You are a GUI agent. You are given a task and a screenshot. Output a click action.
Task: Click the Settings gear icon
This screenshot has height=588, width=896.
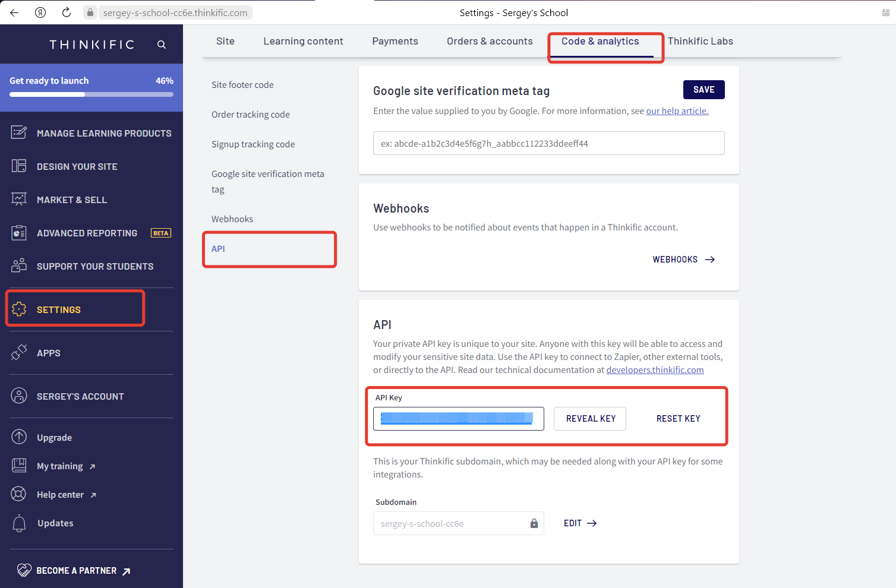tap(19, 309)
